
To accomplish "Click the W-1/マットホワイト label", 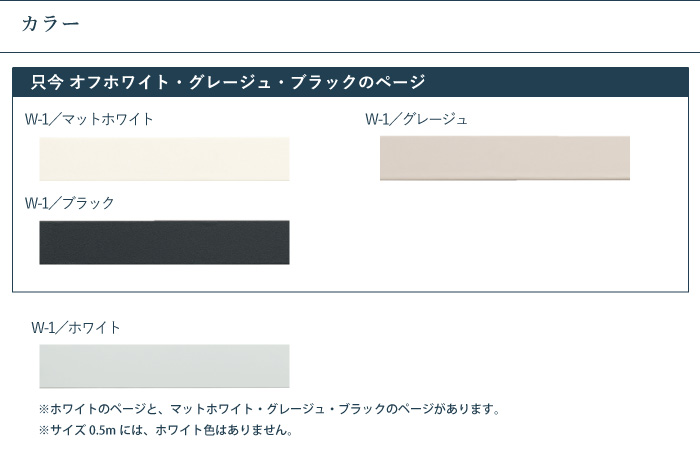I will coord(89,119).
